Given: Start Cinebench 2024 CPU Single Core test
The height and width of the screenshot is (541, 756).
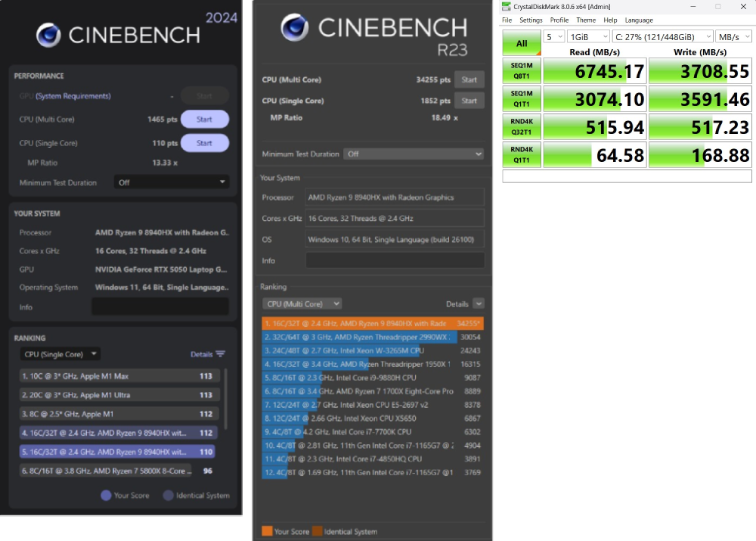Looking at the screenshot, I should coord(204,143).
